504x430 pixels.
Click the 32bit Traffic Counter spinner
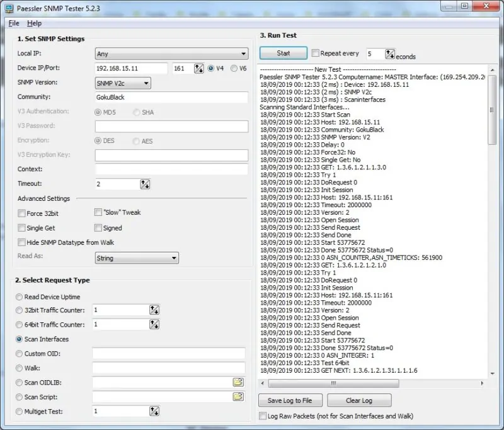154,310
